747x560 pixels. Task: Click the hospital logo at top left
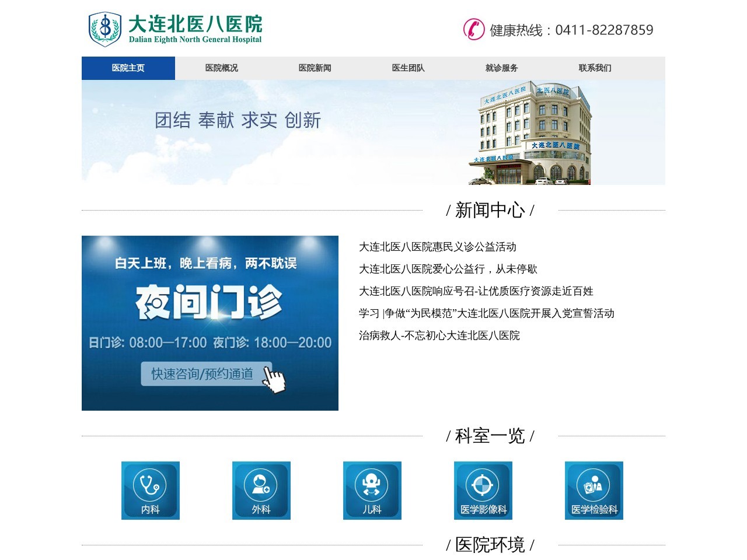tap(175, 29)
